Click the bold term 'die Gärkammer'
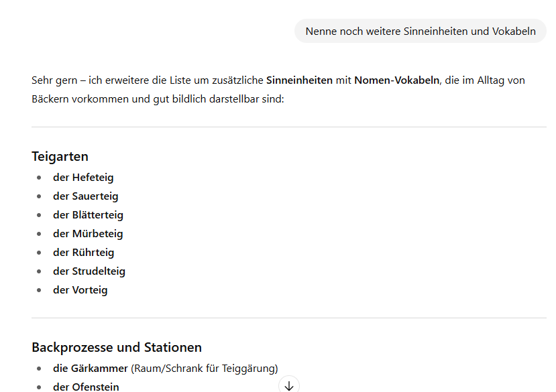Image resolution: width=556 pixels, height=392 pixels. 91,367
